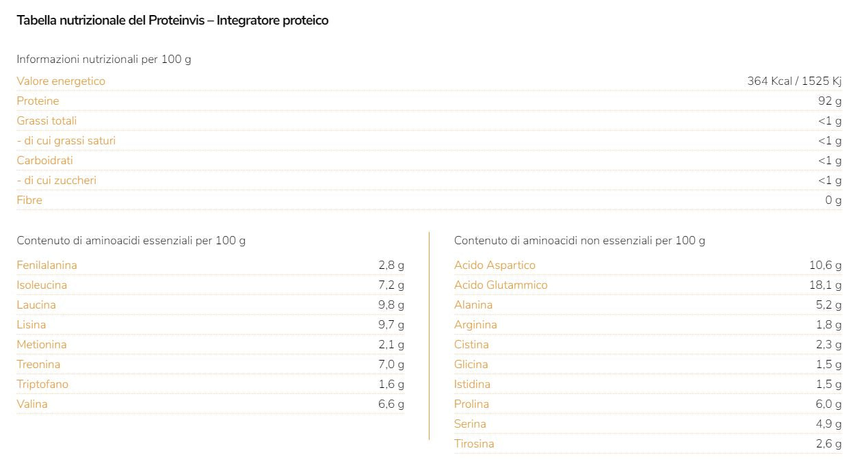Select the 'Tirosina' label

[474, 443]
